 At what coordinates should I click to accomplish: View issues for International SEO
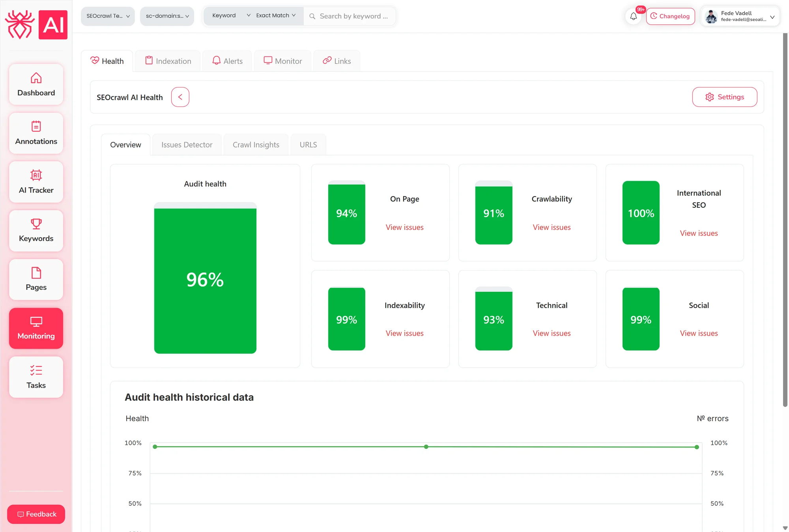click(x=699, y=233)
